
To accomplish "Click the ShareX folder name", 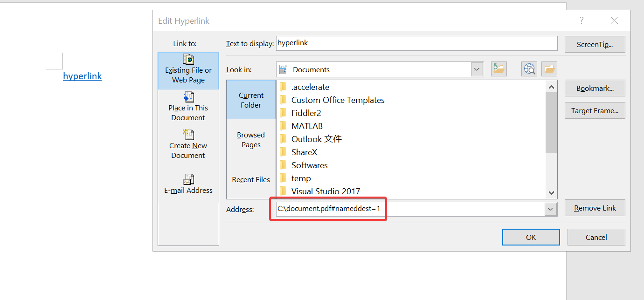I will [304, 152].
